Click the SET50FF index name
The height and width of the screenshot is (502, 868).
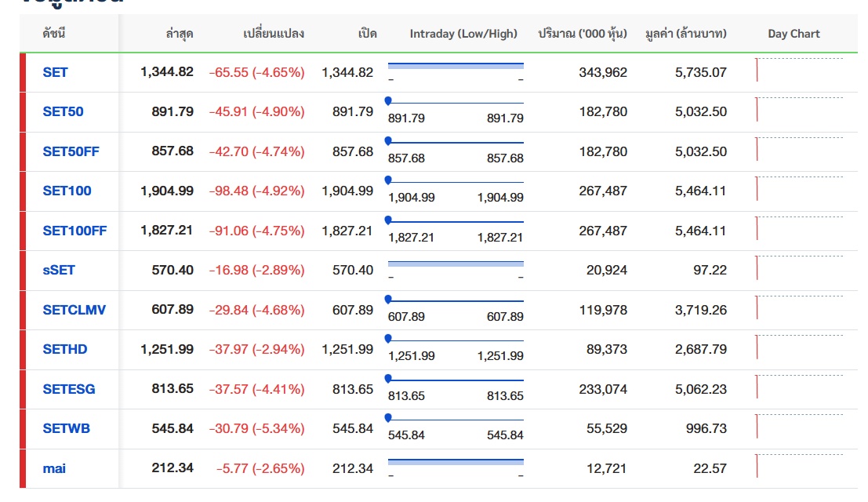tap(71, 151)
